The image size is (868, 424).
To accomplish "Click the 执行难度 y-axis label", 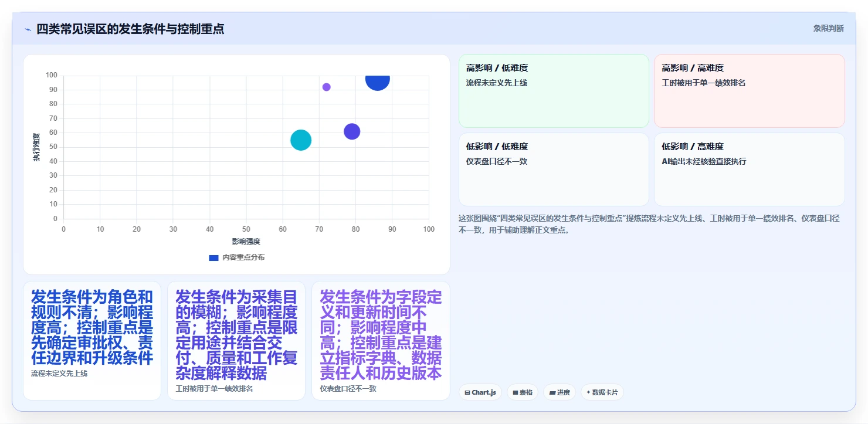I will tap(36, 147).
